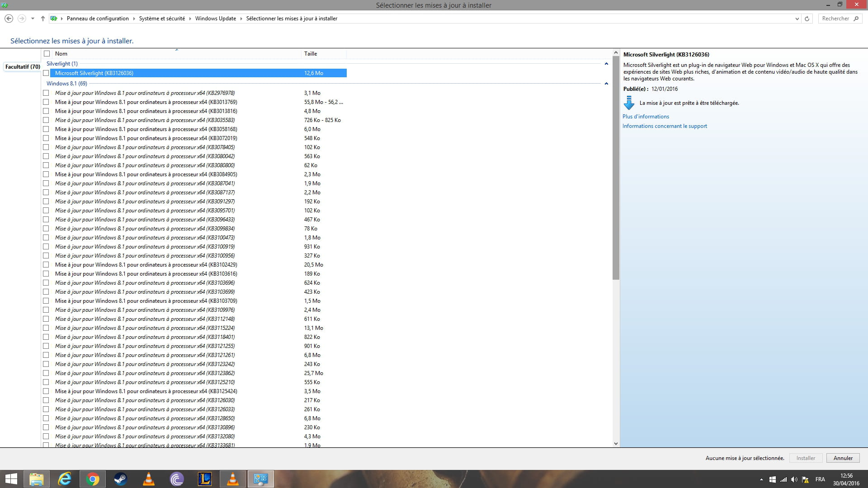Open Informations concernant le support link
The width and height of the screenshot is (868, 488).
[x=665, y=126]
